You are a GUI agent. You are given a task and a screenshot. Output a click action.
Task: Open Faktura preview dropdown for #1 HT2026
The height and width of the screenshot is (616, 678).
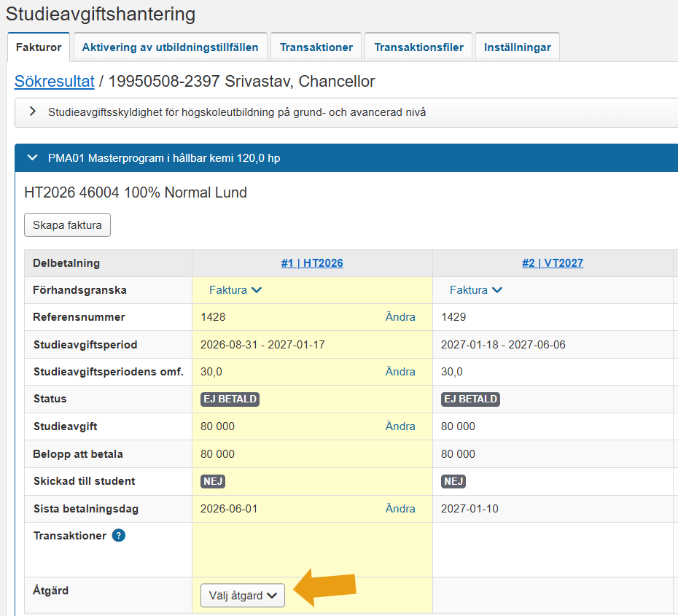click(235, 290)
